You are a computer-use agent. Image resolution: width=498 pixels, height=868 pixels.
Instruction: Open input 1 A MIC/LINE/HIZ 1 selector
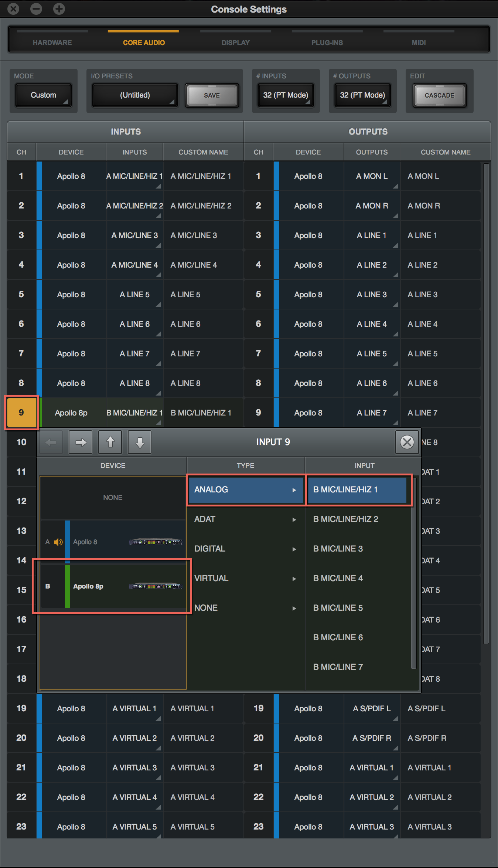pyautogui.click(x=135, y=176)
